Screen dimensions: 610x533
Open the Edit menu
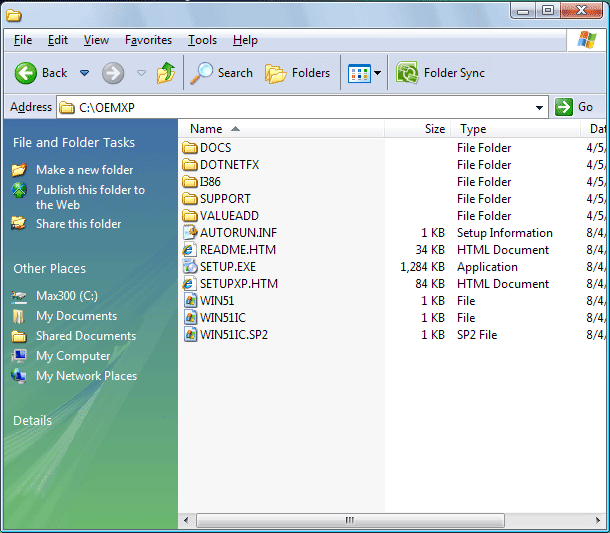coord(58,40)
